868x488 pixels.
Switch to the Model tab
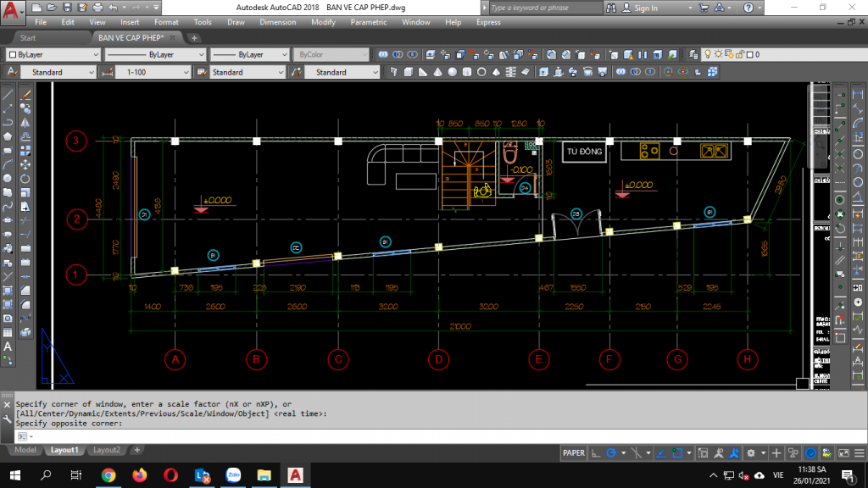(25, 450)
